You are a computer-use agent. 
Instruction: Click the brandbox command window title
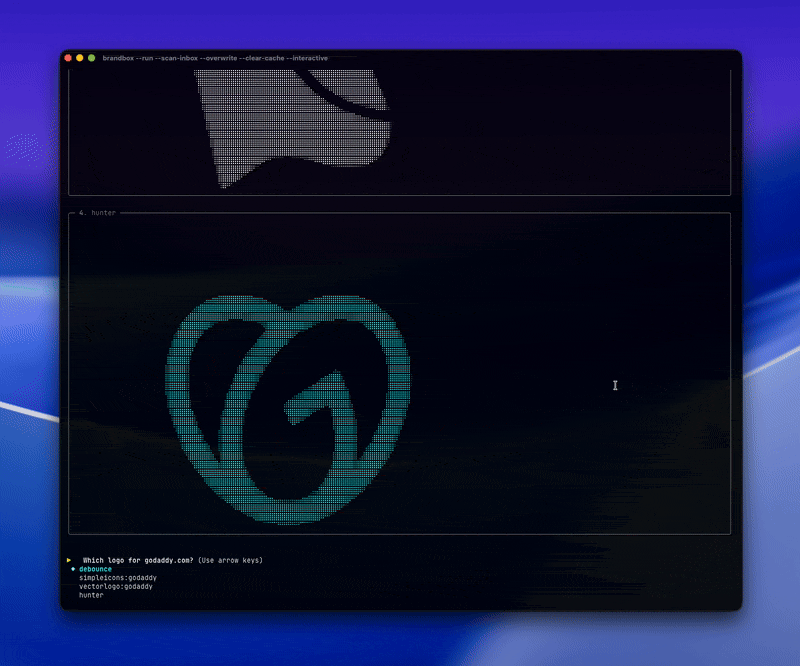point(215,58)
